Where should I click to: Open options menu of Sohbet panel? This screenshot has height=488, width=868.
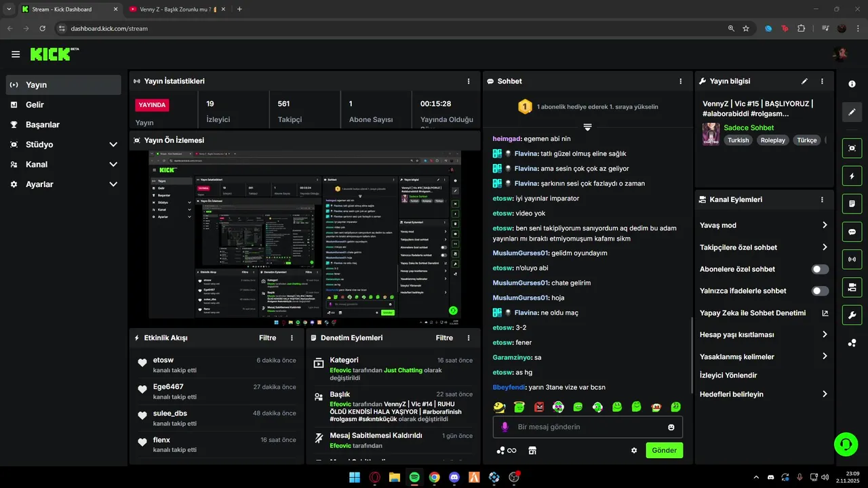coord(681,81)
